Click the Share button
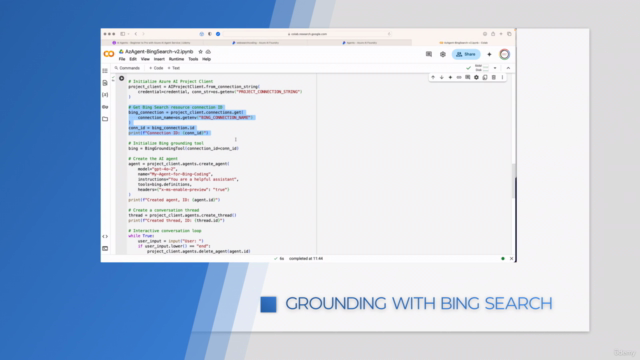 pos(466,54)
